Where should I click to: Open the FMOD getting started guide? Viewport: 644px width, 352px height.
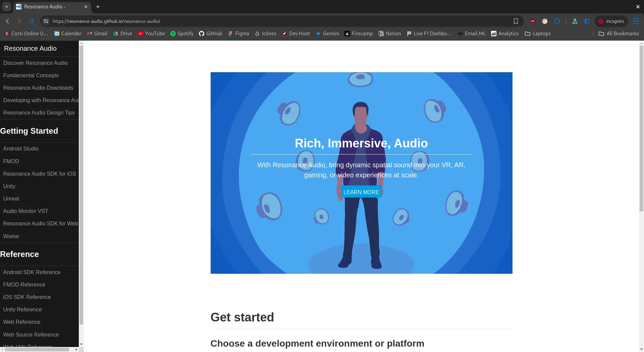pyautogui.click(x=11, y=162)
